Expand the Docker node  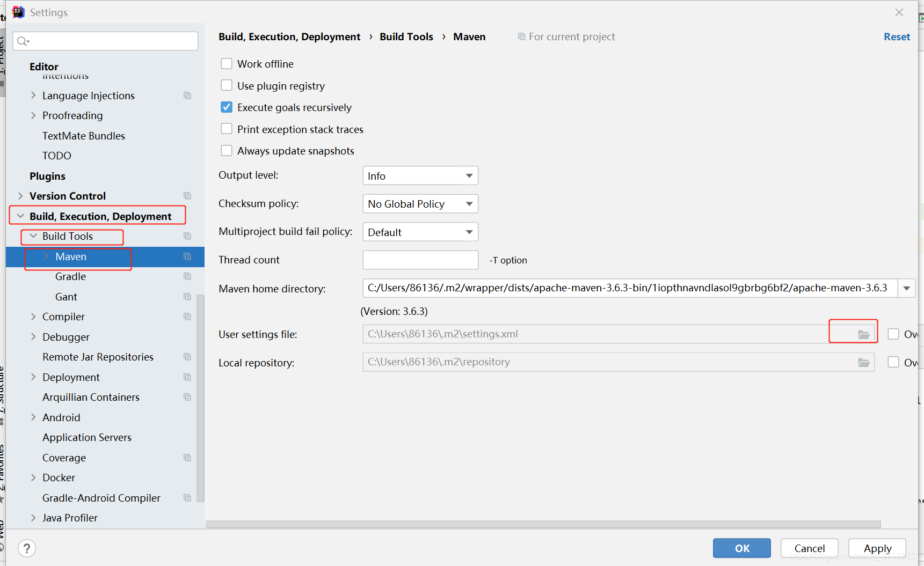tap(33, 477)
